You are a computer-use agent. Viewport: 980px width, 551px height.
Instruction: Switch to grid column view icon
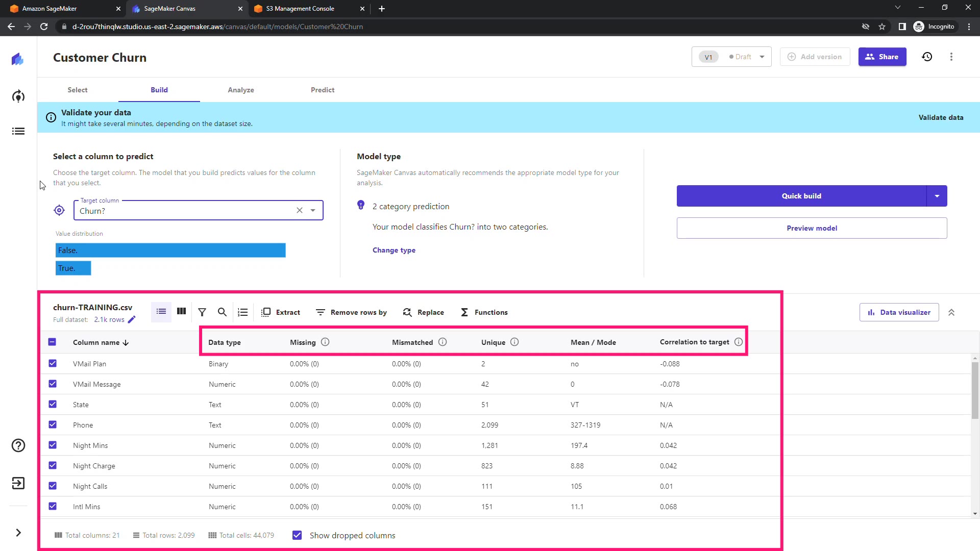tap(181, 311)
